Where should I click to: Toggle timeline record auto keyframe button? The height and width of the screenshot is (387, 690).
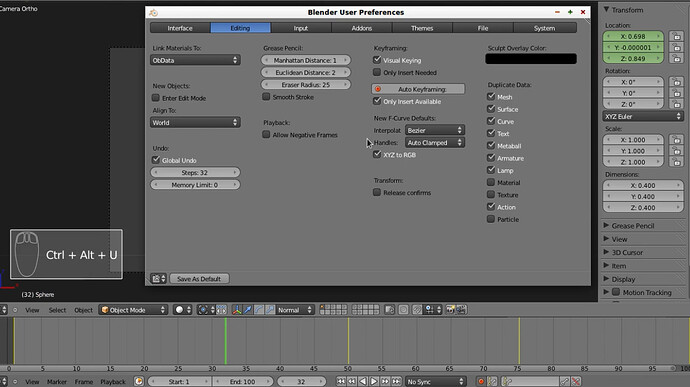coord(481,381)
